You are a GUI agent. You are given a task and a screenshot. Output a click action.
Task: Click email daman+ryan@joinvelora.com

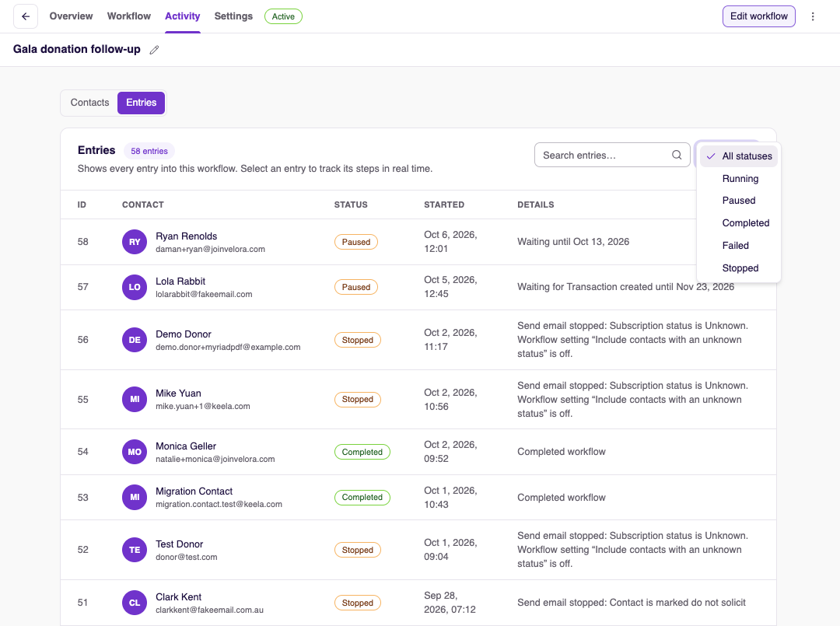(x=210, y=249)
